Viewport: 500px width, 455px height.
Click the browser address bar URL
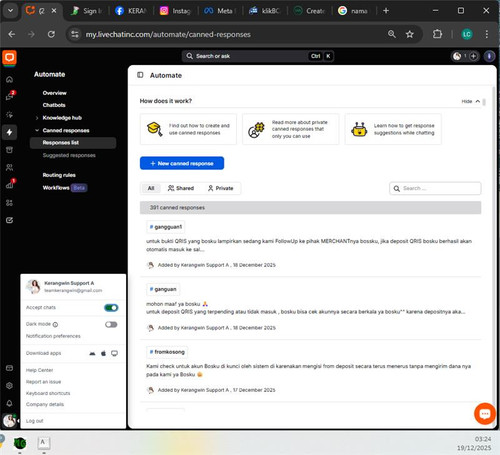pos(168,34)
